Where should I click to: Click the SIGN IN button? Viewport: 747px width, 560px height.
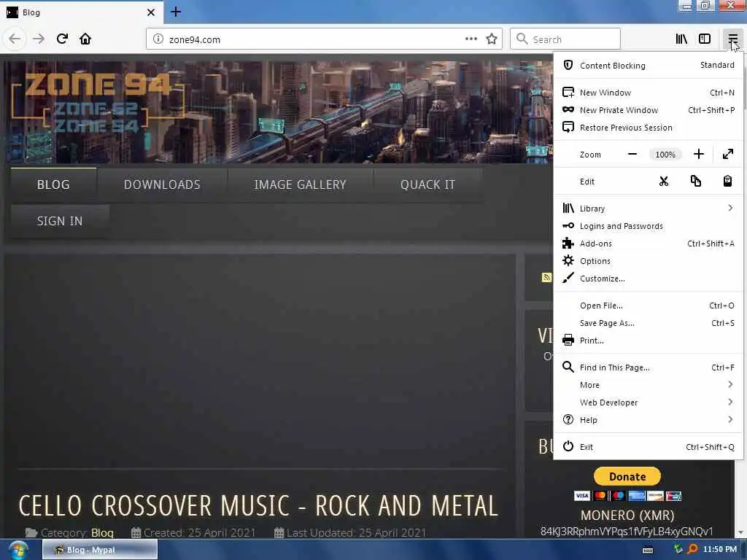60,222
